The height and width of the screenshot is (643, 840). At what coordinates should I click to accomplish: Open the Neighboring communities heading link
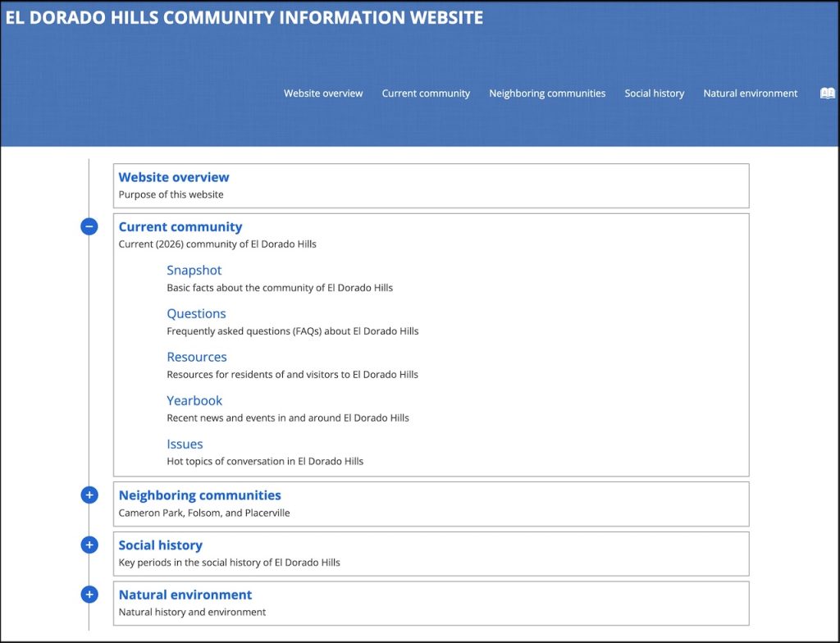pos(200,495)
